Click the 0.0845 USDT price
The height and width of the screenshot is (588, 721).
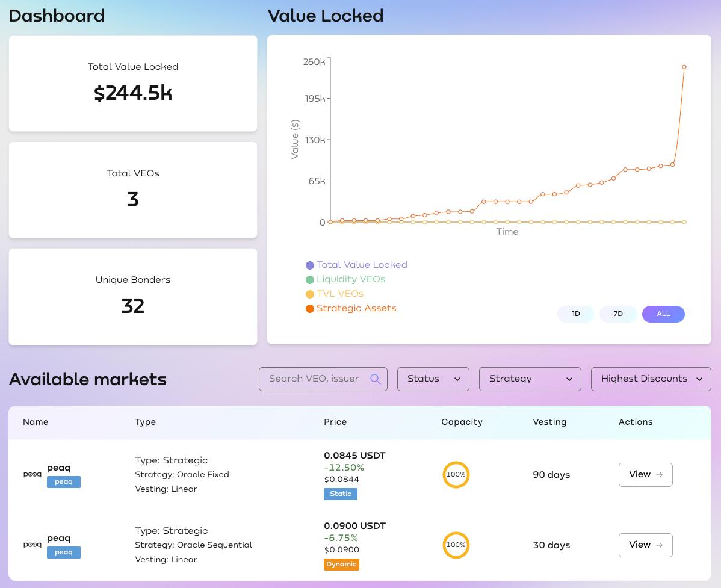(x=354, y=456)
